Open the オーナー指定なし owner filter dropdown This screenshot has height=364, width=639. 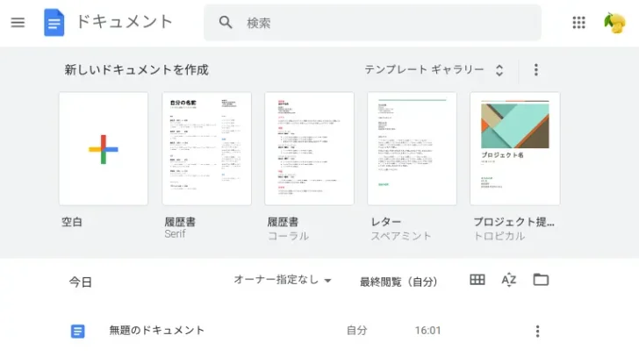click(283, 280)
